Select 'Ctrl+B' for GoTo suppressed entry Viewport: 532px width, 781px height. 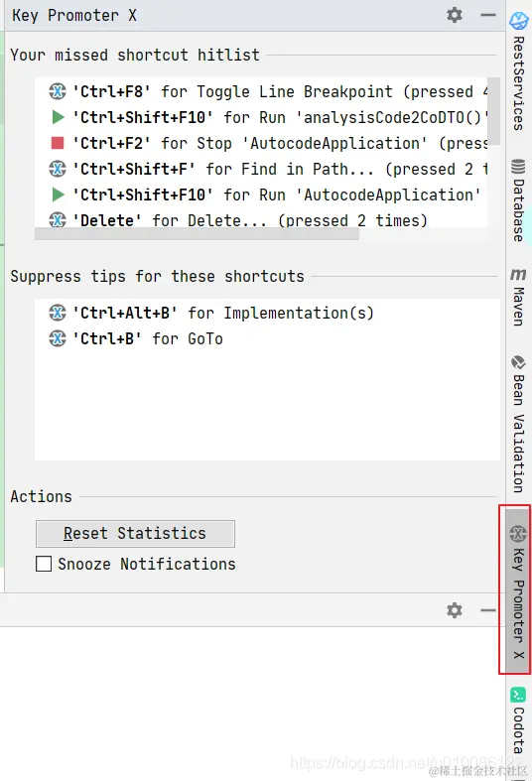267,338
